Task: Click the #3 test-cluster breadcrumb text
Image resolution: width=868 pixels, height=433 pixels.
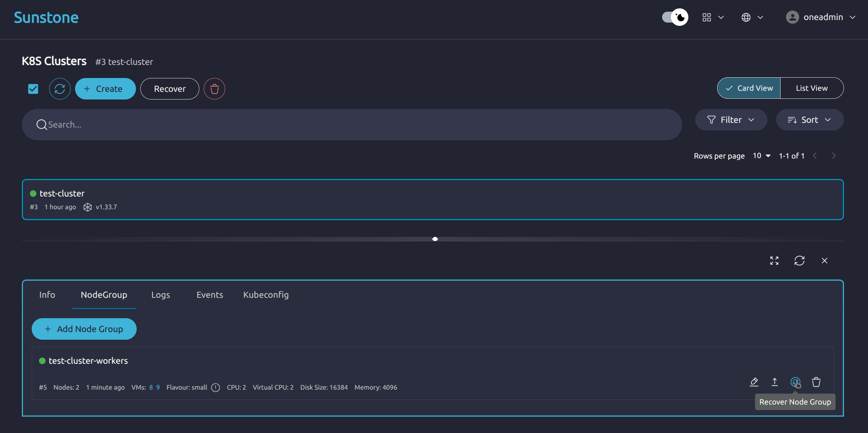Action: [124, 62]
